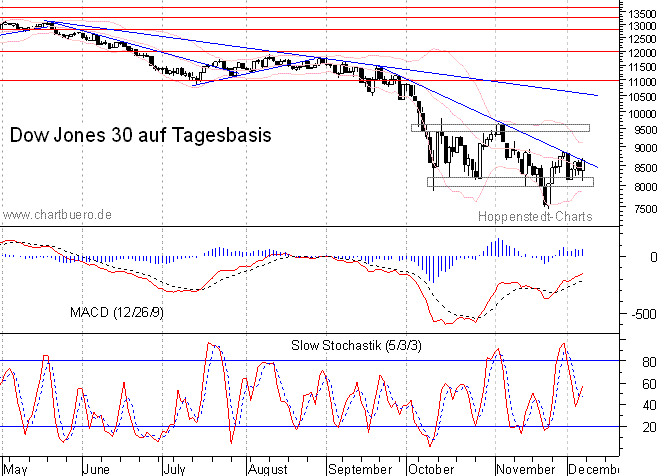660x476 pixels.
Task: Select the 8500 price axis label
Action: coord(646,168)
